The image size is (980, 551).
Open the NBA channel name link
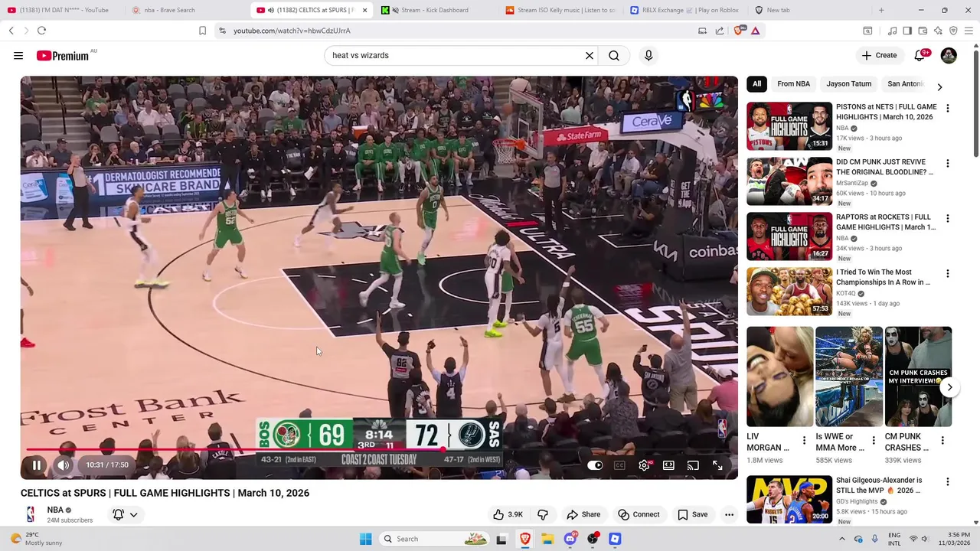(x=55, y=510)
